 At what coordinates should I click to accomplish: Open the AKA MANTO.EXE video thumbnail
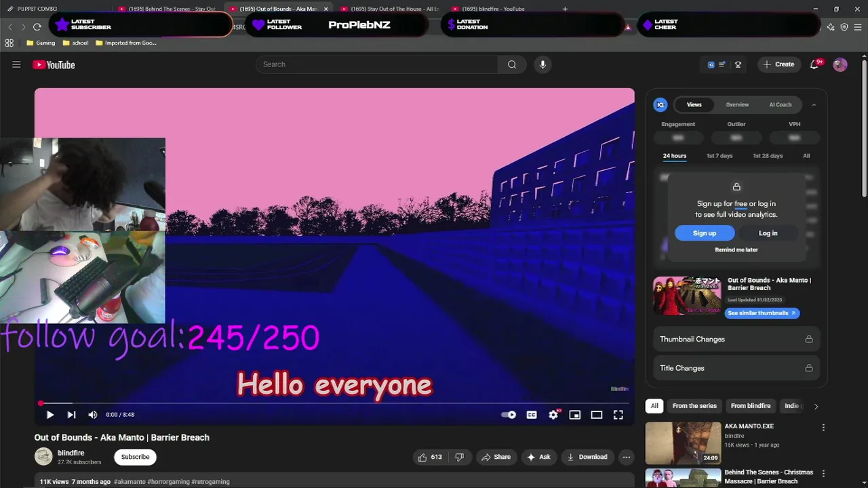(683, 443)
